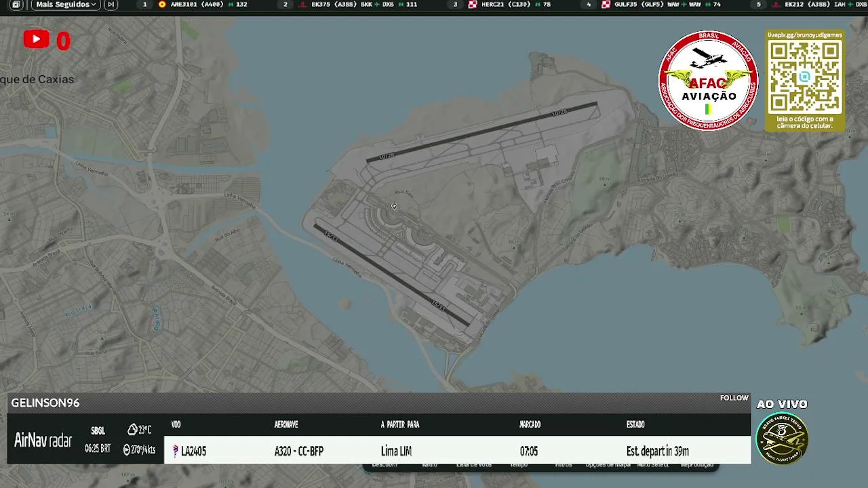868x488 pixels.
Task: Click the window icon at top-left corner
Action: click(16, 5)
